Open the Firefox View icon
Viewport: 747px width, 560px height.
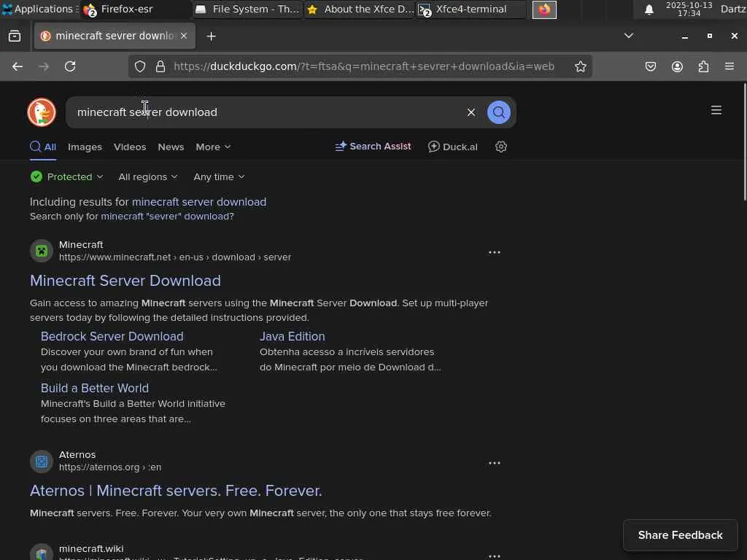(x=15, y=36)
